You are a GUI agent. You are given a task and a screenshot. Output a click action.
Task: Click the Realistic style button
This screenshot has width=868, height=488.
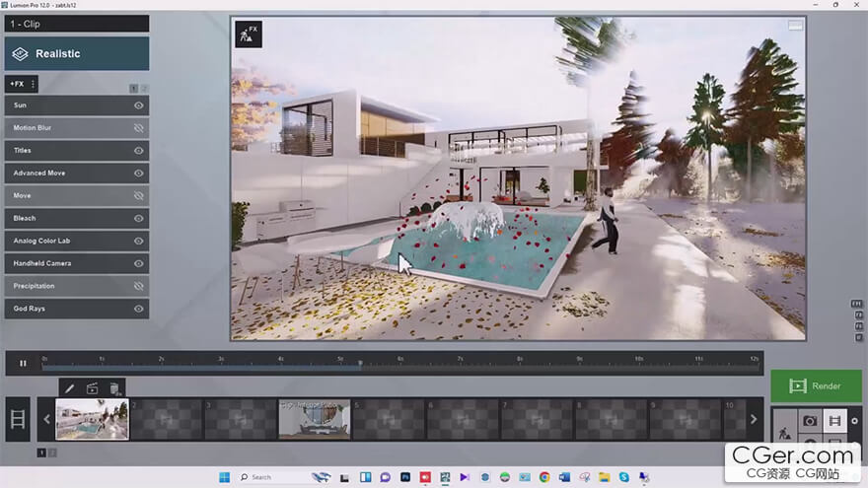[76, 53]
